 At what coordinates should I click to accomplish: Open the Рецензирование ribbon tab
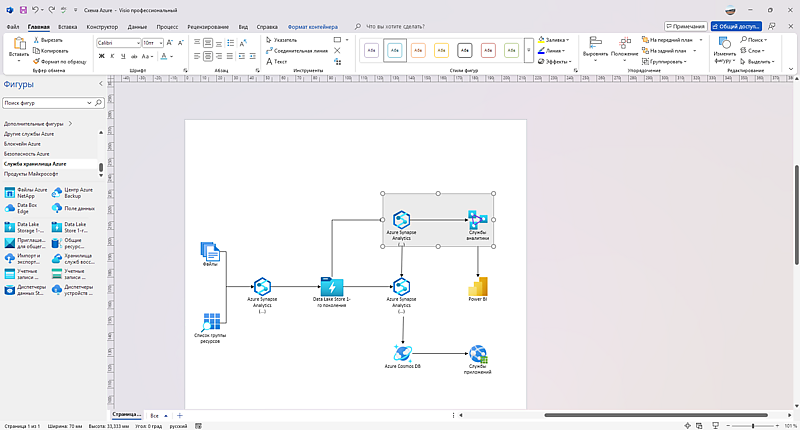pyautogui.click(x=208, y=27)
